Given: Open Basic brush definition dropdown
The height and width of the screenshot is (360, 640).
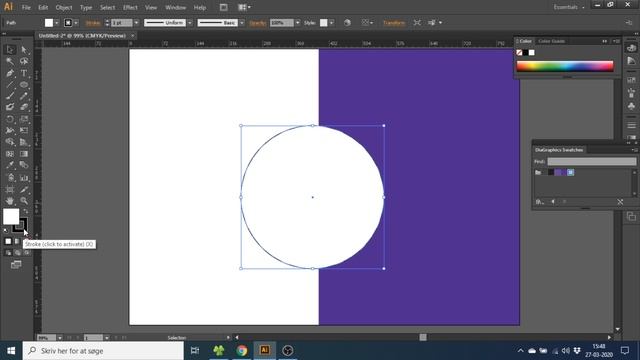Looking at the screenshot, I should pyautogui.click(x=242, y=23).
